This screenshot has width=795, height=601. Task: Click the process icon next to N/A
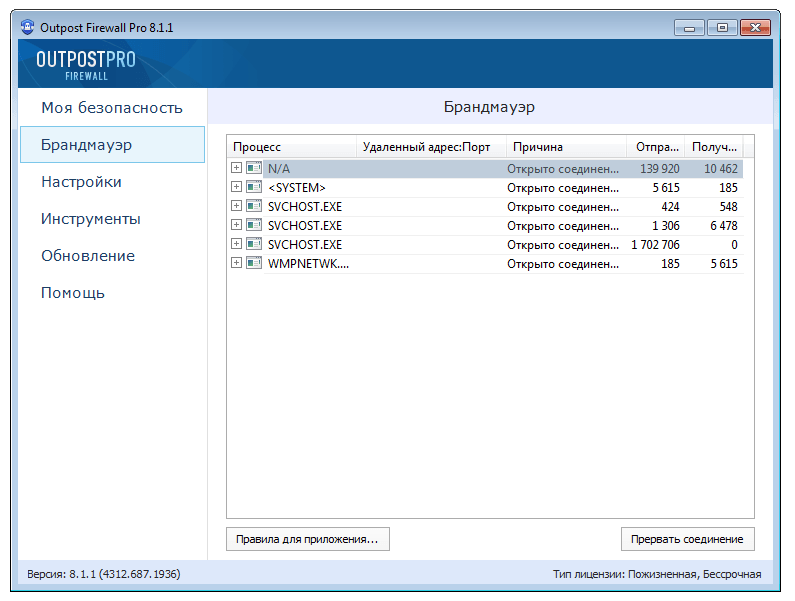[254, 168]
